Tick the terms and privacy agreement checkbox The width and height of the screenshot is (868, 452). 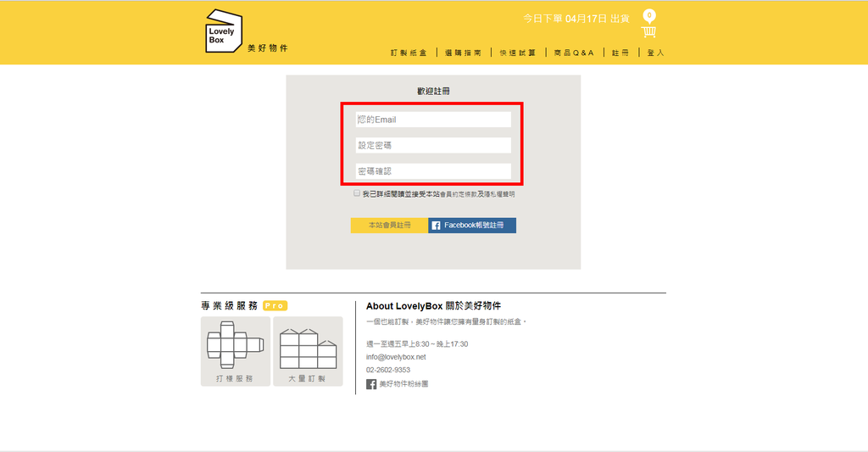click(x=357, y=193)
